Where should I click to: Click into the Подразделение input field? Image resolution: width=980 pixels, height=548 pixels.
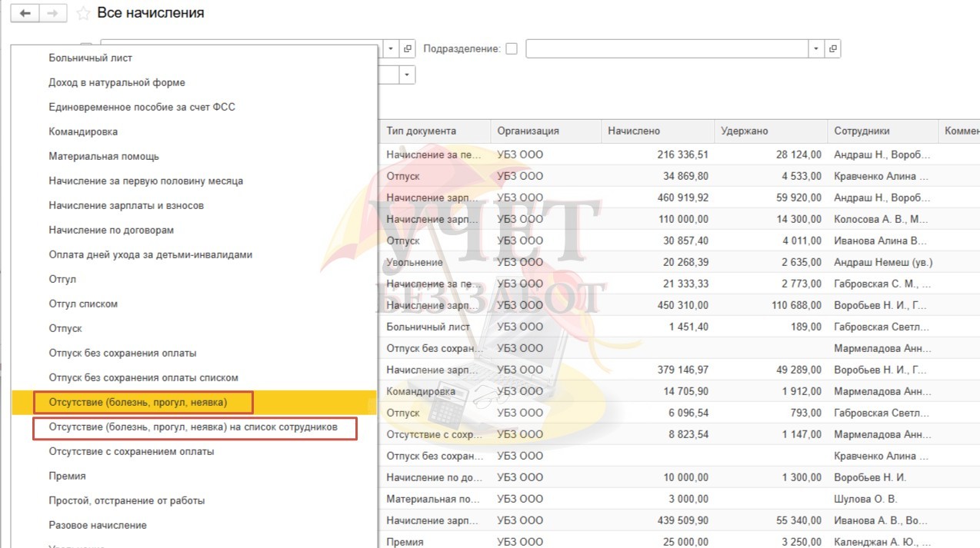[667, 48]
